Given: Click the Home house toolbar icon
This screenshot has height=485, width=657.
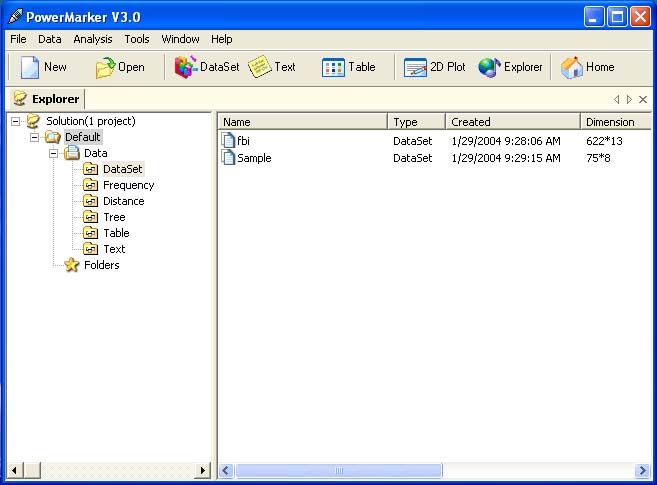Looking at the screenshot, I should click(x=572, y=67).
